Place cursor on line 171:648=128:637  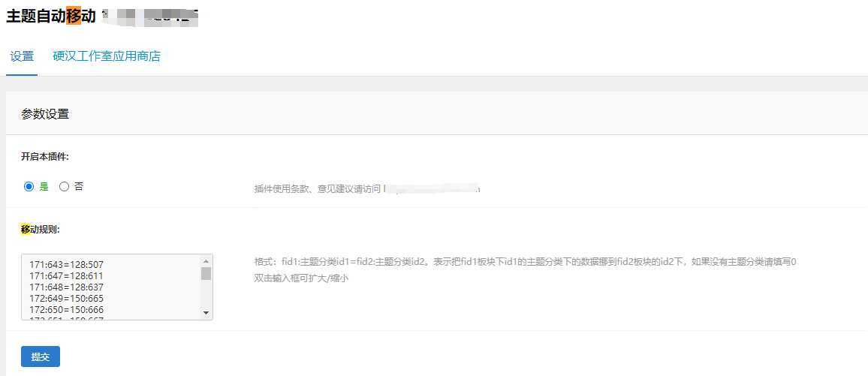(66, 287)
